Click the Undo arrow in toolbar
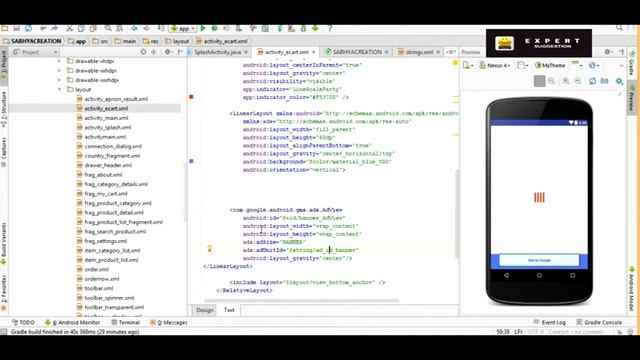Viewport: 640px width, 360px height. pyautogui.click(x=43, y=28)
